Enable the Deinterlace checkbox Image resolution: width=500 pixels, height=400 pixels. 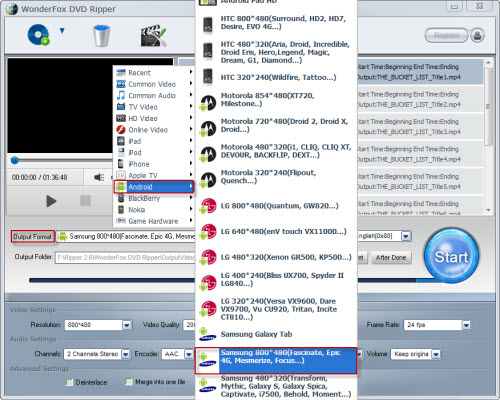[x=69, y=382]
